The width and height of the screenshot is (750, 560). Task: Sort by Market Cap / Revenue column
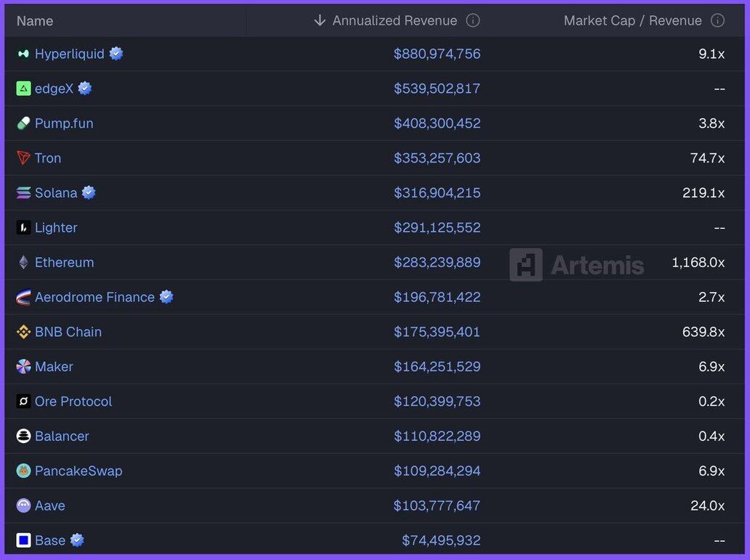point(632,20)
